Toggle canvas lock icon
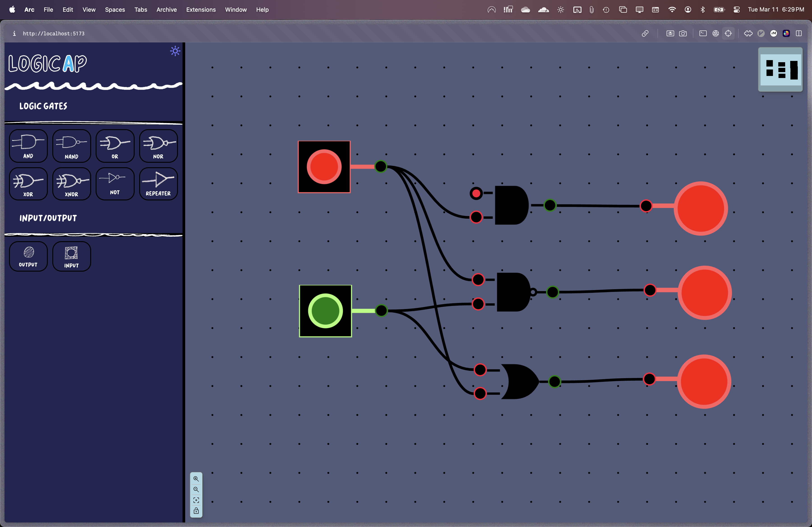Screen dimensions: 812x527 pos(196,511)
